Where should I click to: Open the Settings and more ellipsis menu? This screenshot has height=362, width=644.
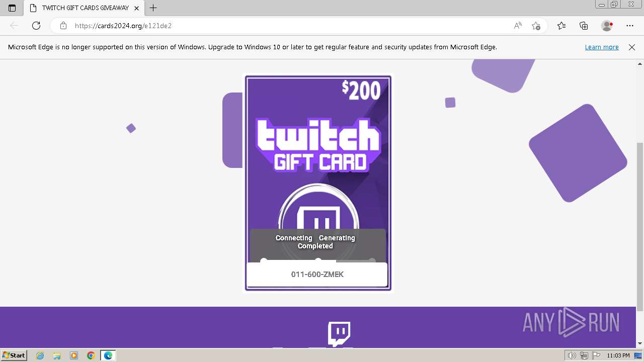point(630,26)
